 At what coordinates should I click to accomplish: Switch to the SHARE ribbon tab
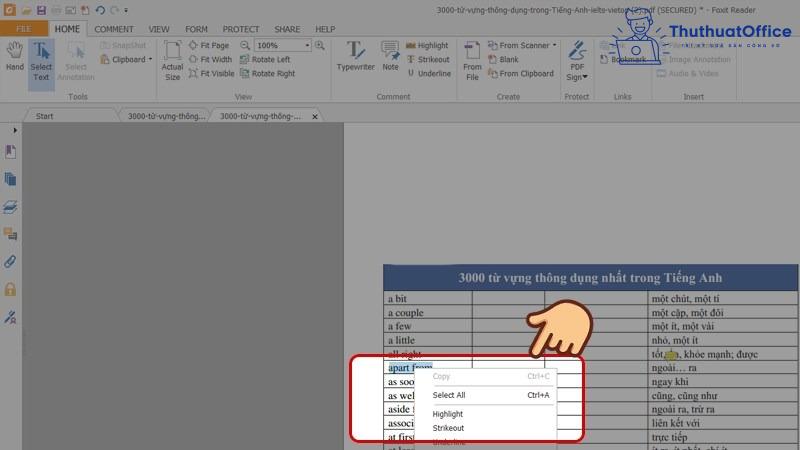point(287,29)
